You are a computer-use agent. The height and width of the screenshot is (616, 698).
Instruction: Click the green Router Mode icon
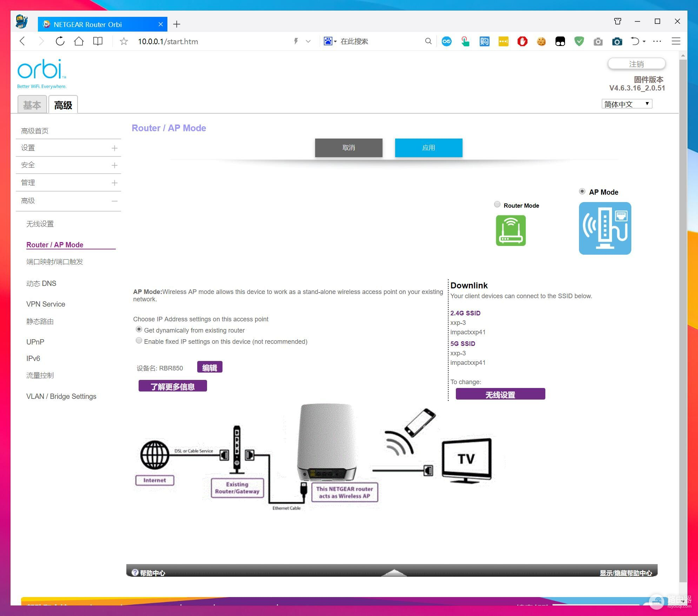[510, 230]
